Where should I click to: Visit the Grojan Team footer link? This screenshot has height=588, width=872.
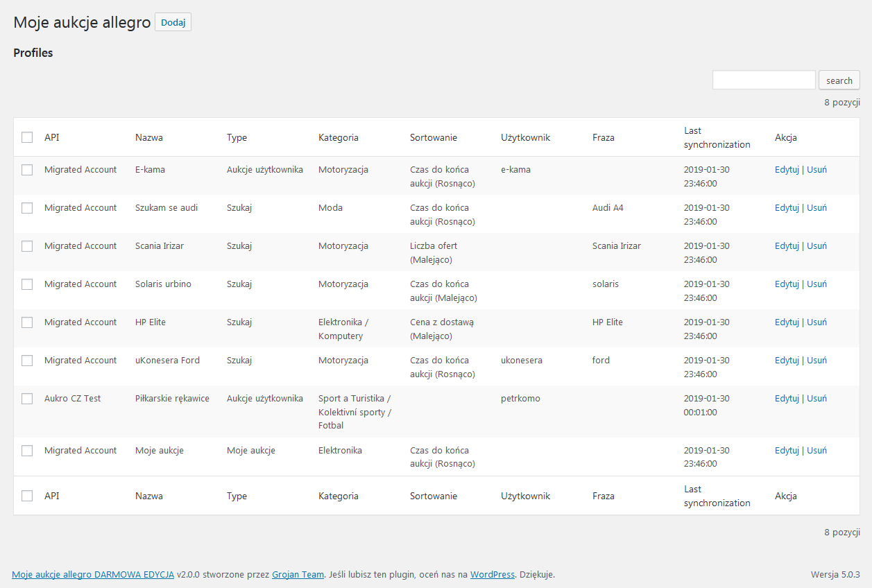(x=298, y=575)
